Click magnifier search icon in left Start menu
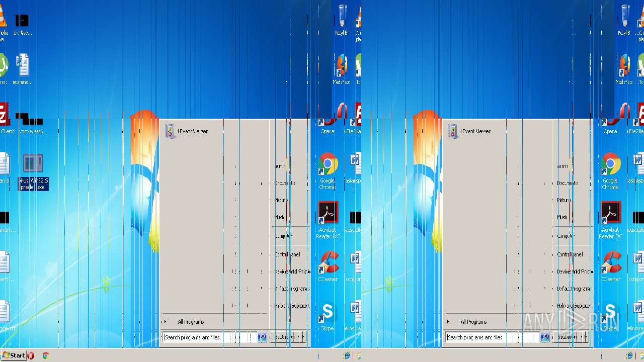The height and width of the screenshot is (362, 644). [x=262, y=337]
